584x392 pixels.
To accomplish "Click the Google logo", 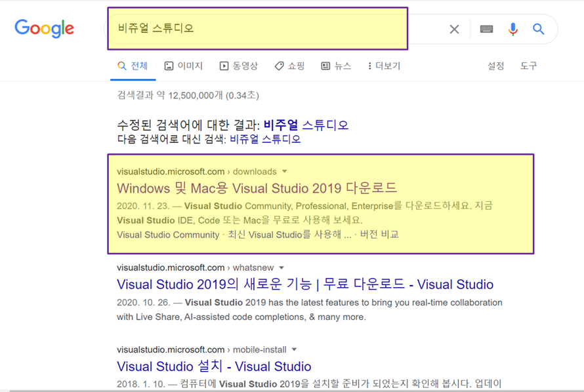I will pos(45,28).
